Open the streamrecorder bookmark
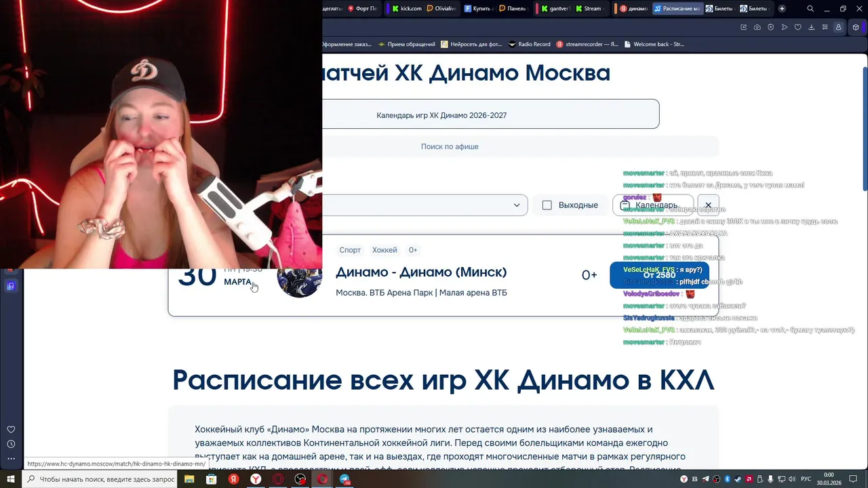868x488 pixels. (587, 44)
